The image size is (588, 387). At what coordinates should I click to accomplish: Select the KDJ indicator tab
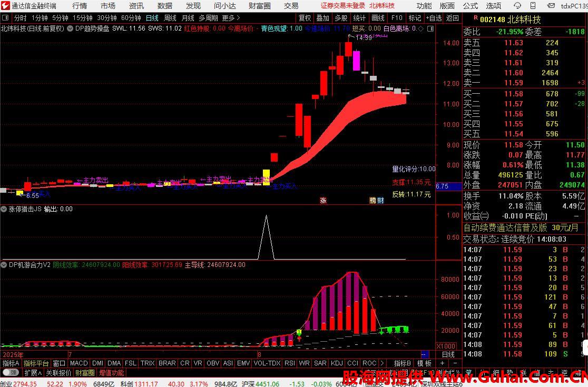[x=337, y=363]
